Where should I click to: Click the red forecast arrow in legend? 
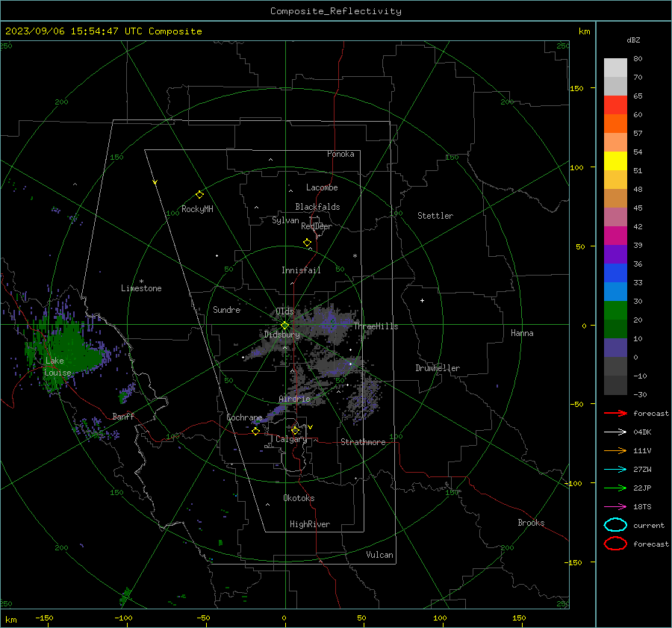coord(615,413)
